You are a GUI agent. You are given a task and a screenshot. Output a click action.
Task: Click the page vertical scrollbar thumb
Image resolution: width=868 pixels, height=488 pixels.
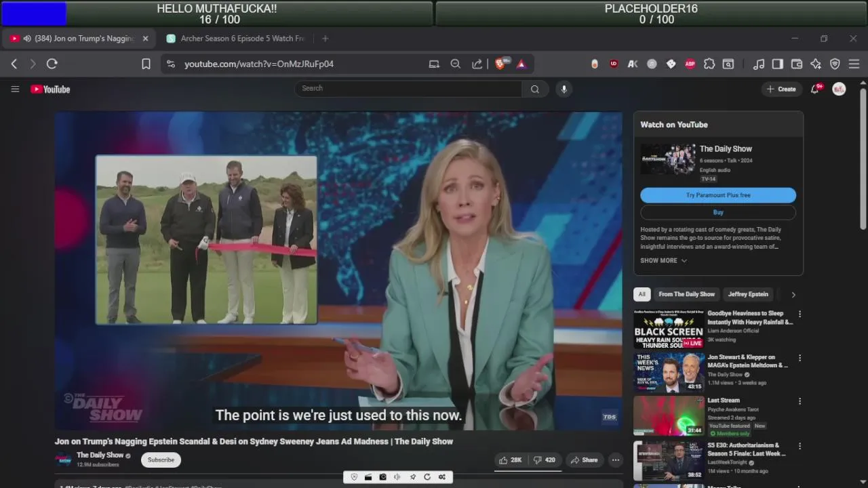(863, 159)
